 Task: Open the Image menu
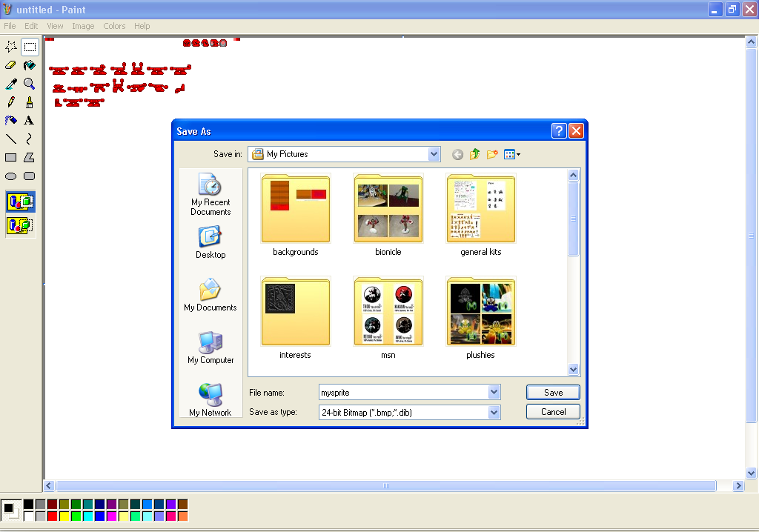tap(83, 26)
